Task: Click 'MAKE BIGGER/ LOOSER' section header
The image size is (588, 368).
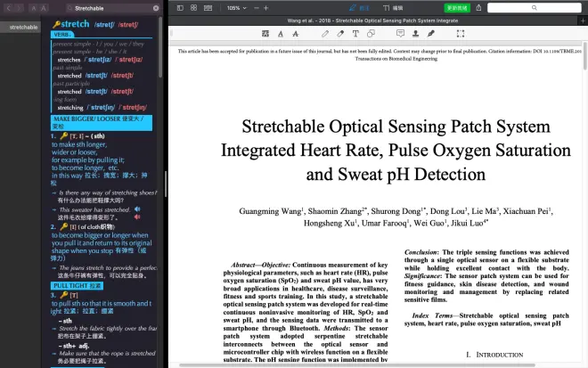Action: coord(102,123)
